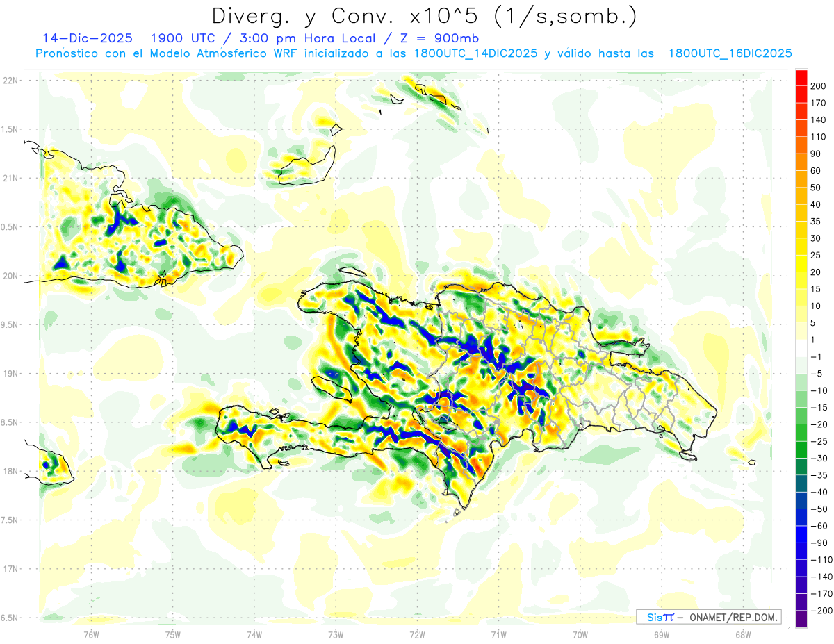Viewport: 834px width, 644px height.
Task: Click the '6.5N' latitude label
Action: point(10,618)
